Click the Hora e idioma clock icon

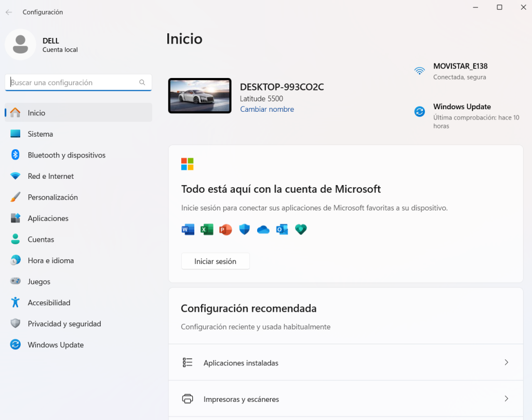coord(15,260)
